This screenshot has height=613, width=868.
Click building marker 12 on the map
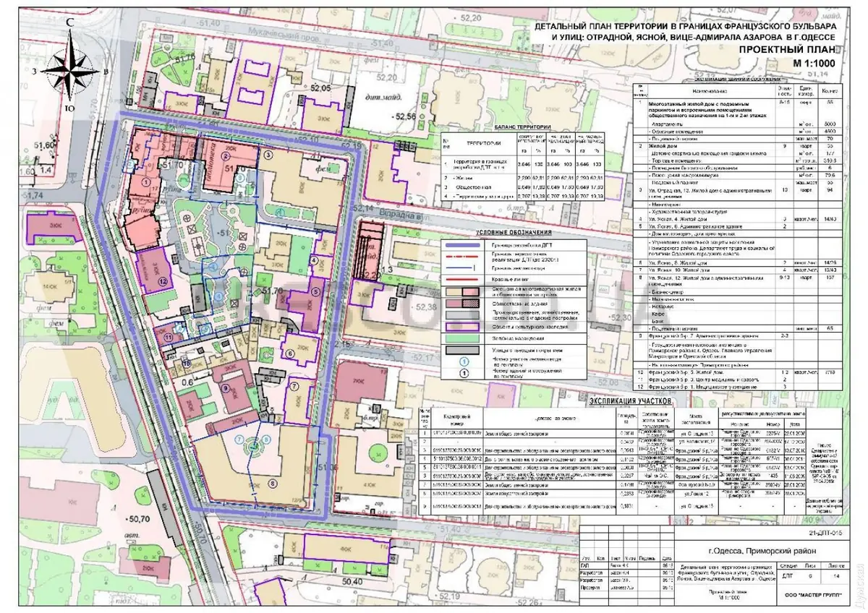pyautogui.click(x=163, y=280)
